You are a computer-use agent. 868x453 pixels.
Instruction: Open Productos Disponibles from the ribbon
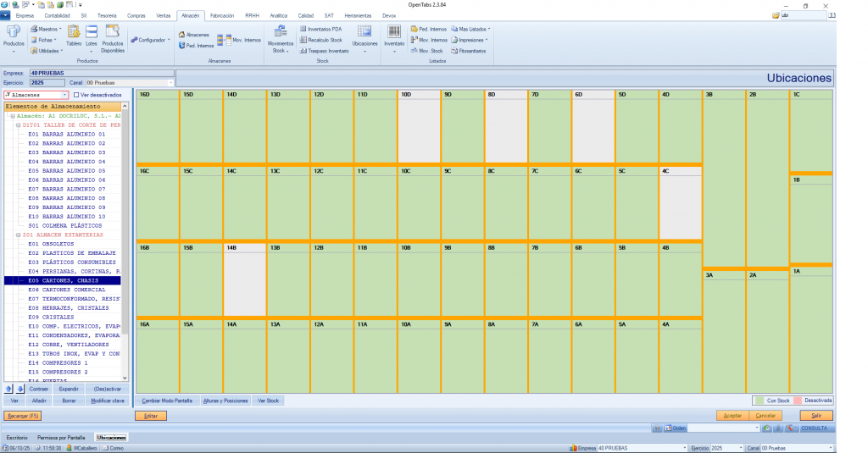click(113, 36)
